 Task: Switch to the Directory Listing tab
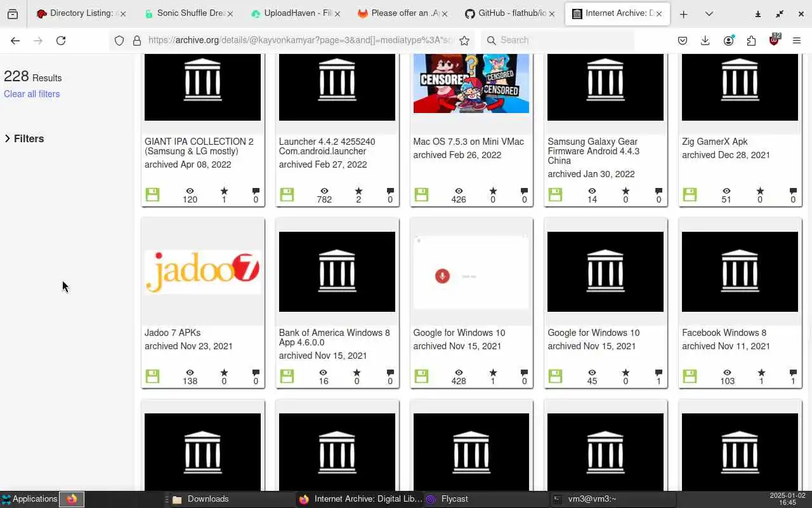(x=81, y=13)
